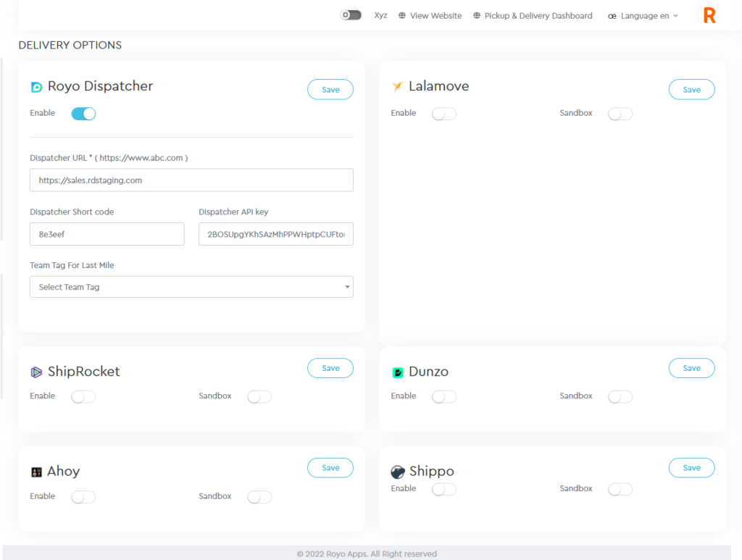
Task: Click the Shippo card title
Action: click(432, 471)
